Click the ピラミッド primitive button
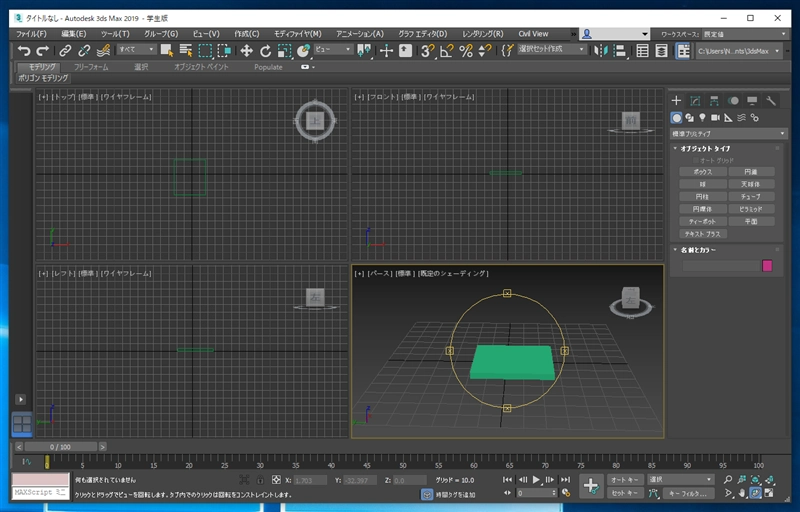 (x=751, y=209)
